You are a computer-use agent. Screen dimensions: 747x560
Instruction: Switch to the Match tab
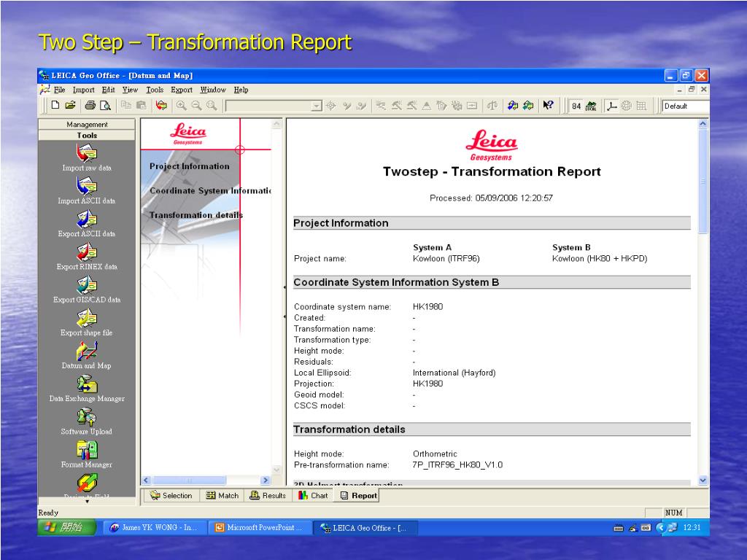pyautogui.click(x=222, y=495)
